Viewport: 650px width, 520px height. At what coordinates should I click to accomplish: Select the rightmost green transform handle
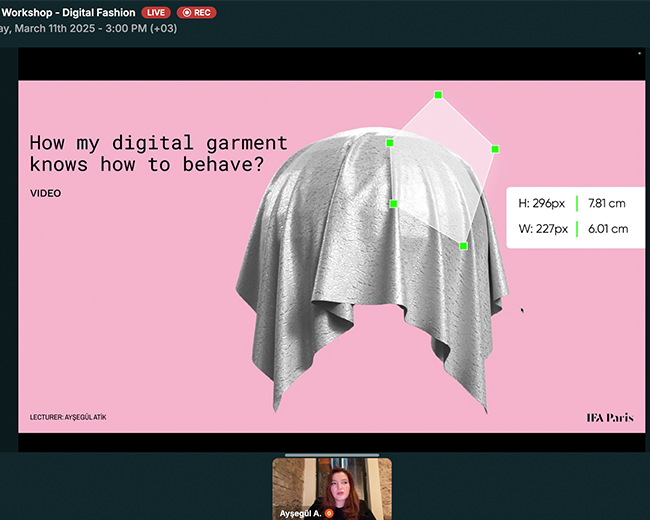495,149
